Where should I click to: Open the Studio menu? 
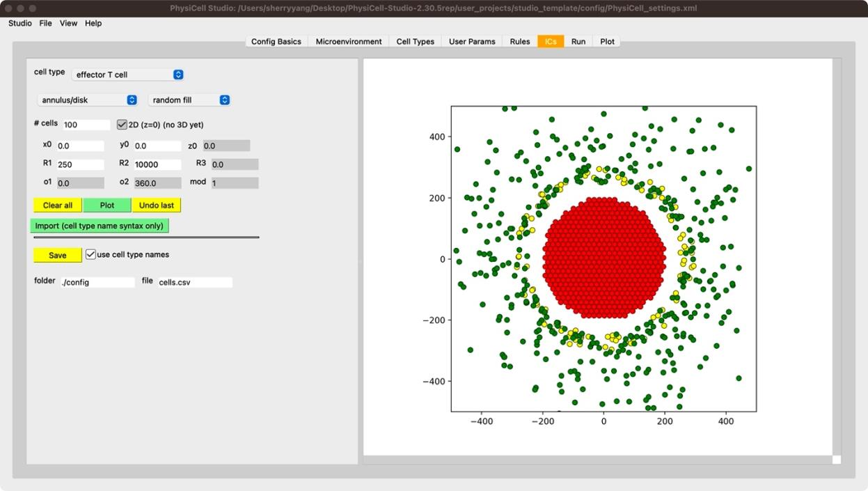(20, 23)
